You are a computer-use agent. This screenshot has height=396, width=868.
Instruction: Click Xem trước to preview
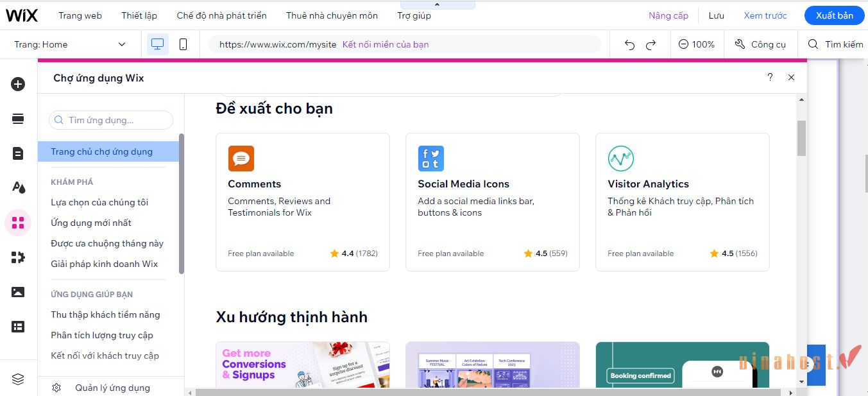point(765,15)
